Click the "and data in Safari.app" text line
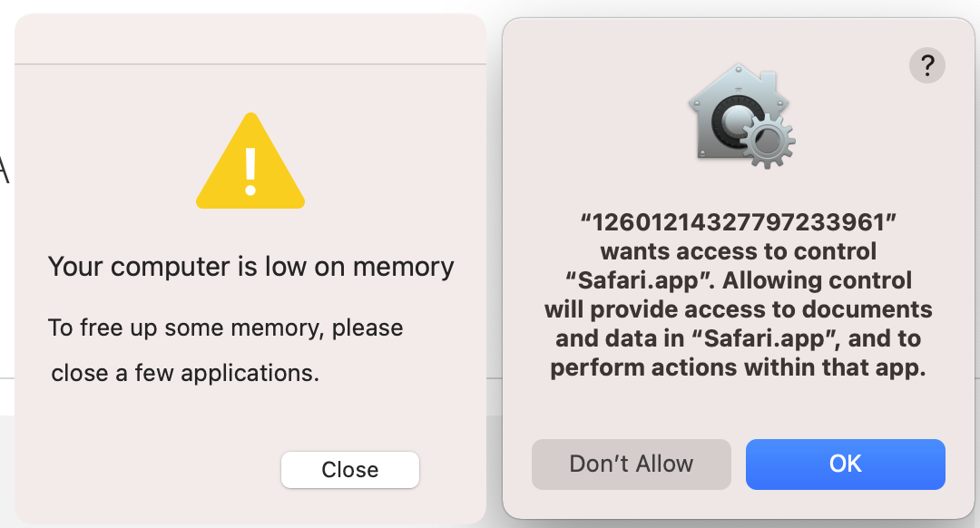 (x=738, y=338)
